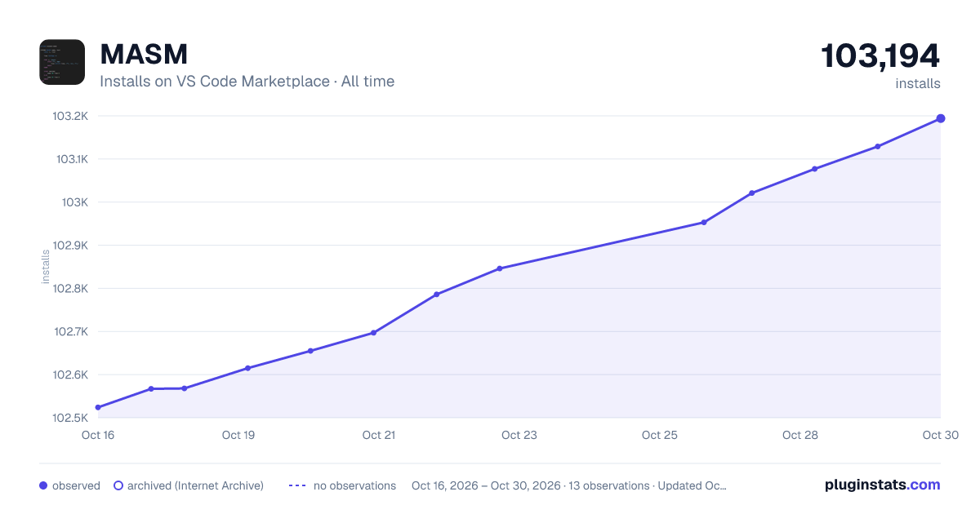Select the MASM title heading
Viewport: 980px width, 514px height.
click(x=144, y=54)
